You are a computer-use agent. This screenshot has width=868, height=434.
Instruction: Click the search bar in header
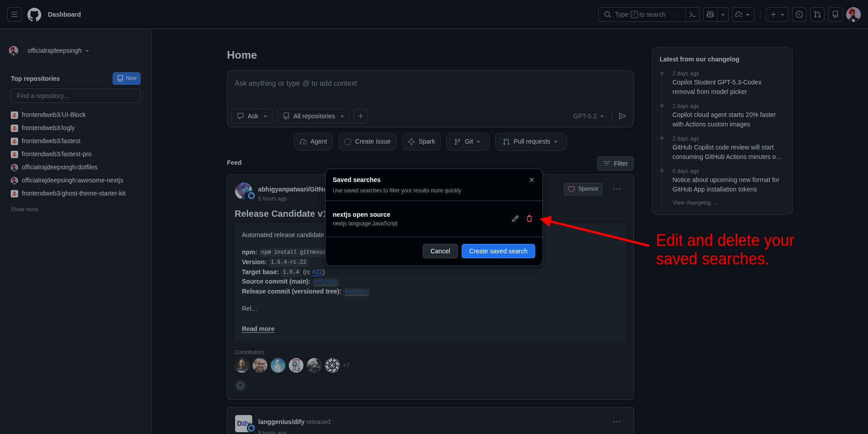642,14
